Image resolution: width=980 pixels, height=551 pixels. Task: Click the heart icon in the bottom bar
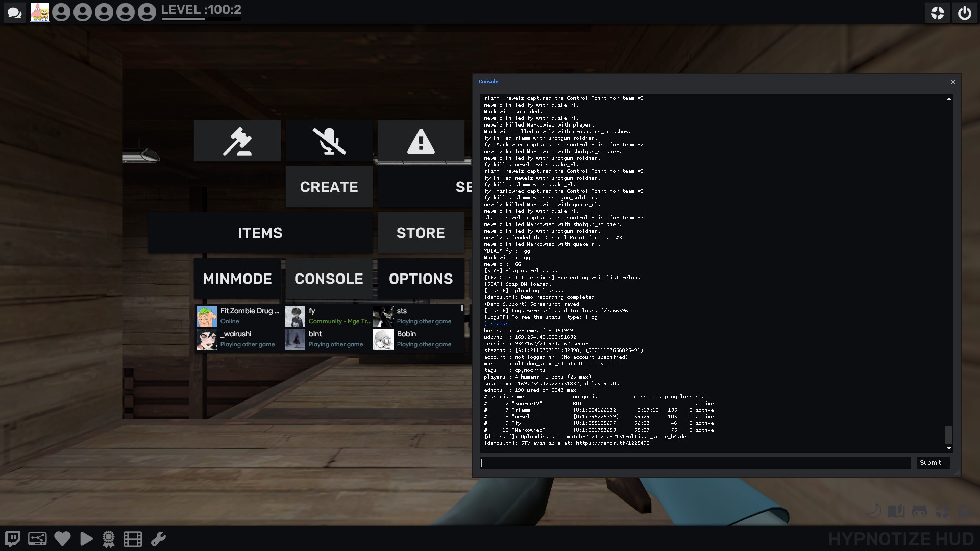point(62,539)
